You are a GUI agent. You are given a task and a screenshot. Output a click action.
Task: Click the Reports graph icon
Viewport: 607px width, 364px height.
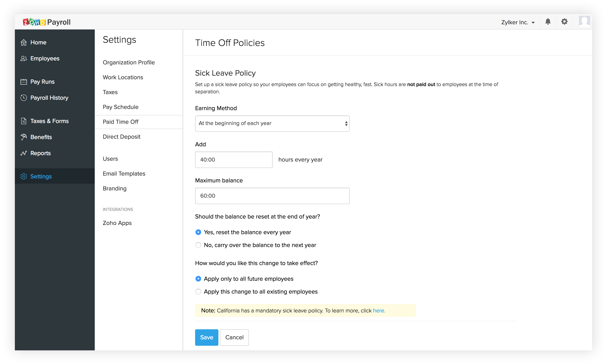(x=23, y=153)
